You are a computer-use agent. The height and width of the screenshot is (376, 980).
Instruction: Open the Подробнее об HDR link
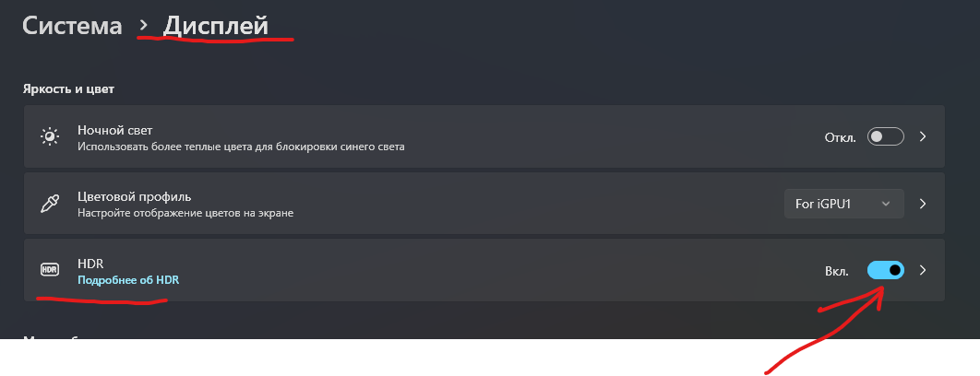[128, 280]
